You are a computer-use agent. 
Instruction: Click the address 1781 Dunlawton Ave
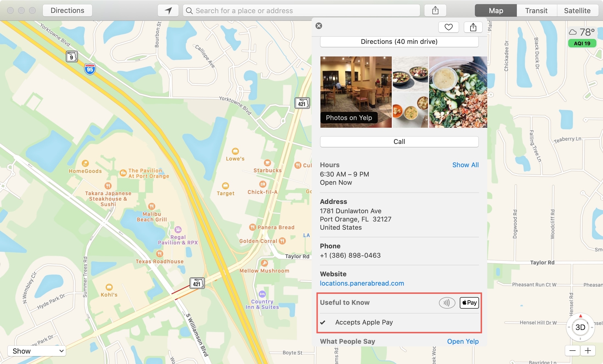(x=350, y=211)
